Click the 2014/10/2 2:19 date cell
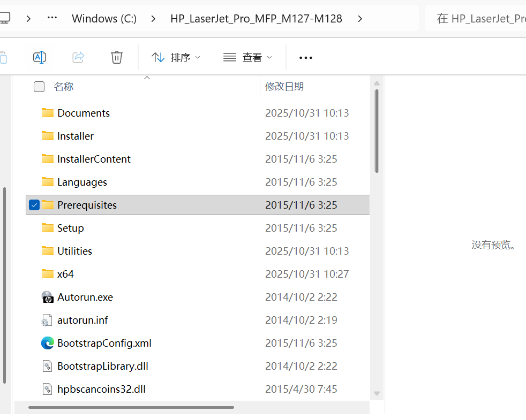 301,320
